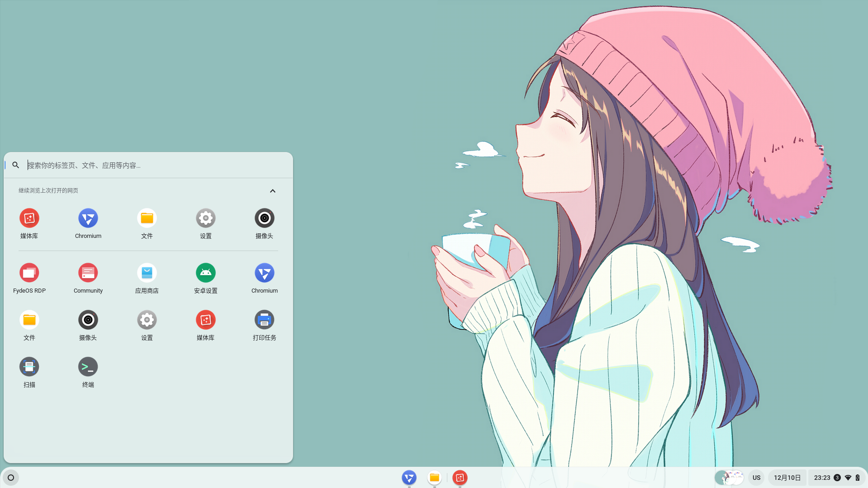Open 打印任务 print jobs app
This screenshot has height=488, width=868.
pyautogui.click(x=264, y=325)
